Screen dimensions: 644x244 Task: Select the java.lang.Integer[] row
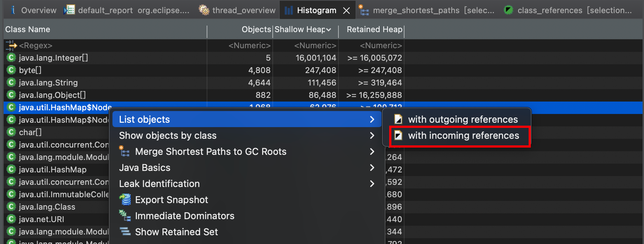coord(204,58)
